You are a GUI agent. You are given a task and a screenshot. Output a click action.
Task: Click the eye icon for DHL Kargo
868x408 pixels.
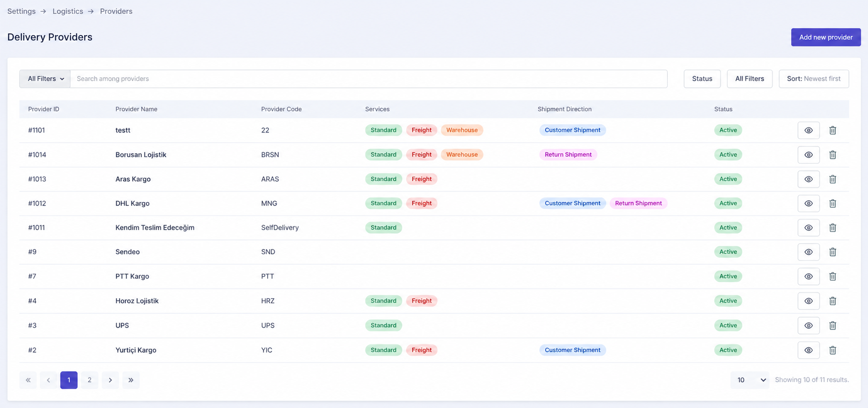point(809,204)
